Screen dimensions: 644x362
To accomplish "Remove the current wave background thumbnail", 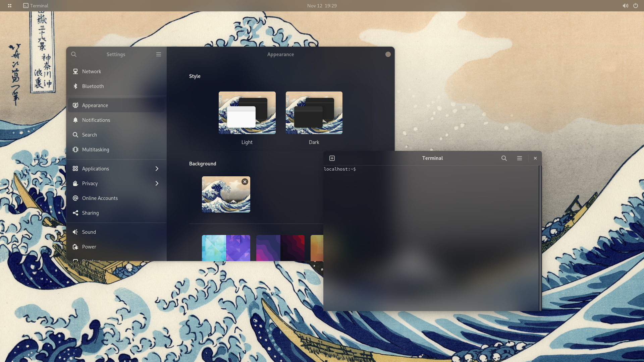I will coord(245,182).
